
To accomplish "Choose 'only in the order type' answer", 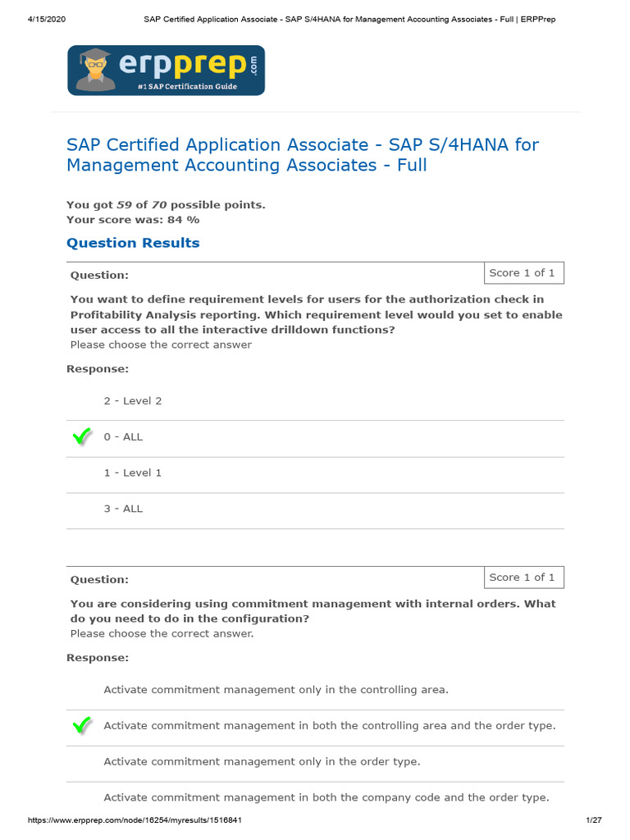I will point(262,762).
